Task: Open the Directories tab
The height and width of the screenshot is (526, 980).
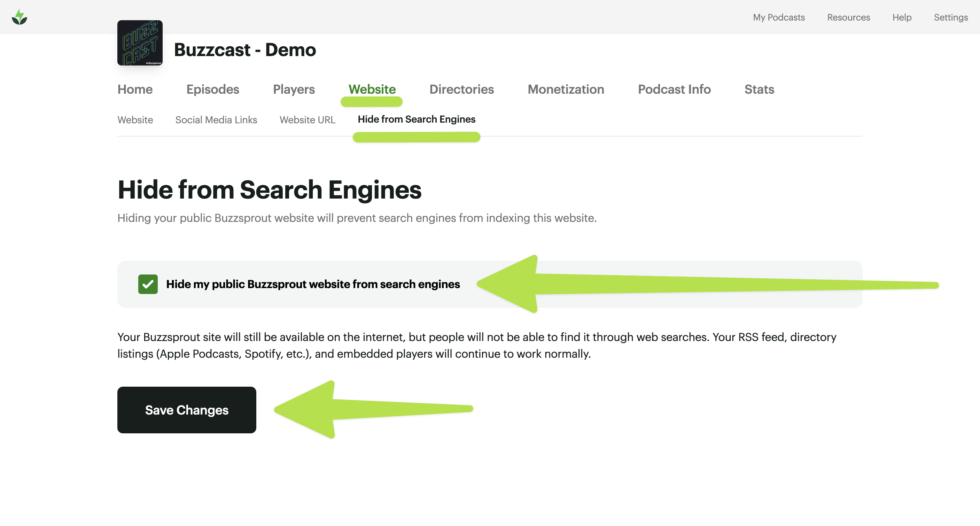Action: pos(461,89)
